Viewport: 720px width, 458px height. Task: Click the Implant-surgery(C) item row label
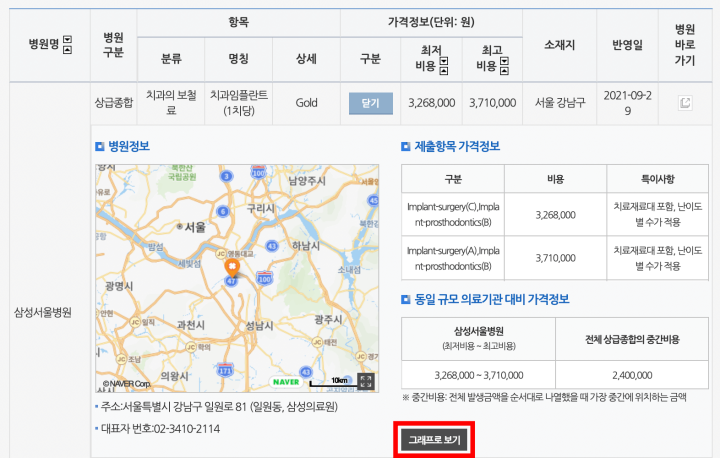[x=453, y=215]
